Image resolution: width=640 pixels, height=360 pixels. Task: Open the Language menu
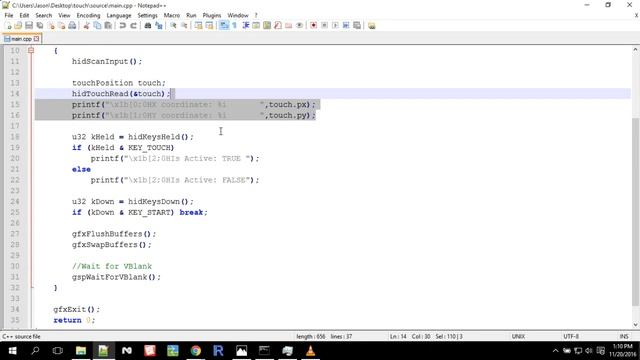119,15
